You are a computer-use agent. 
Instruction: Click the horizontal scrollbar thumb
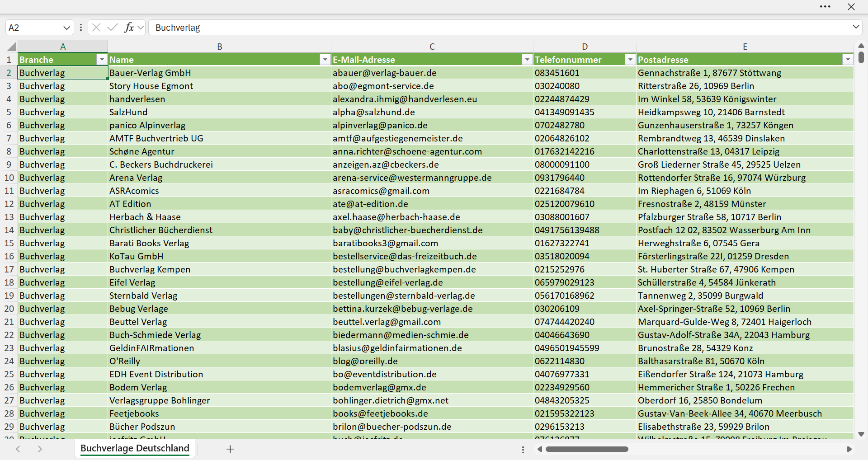[587, 449]
